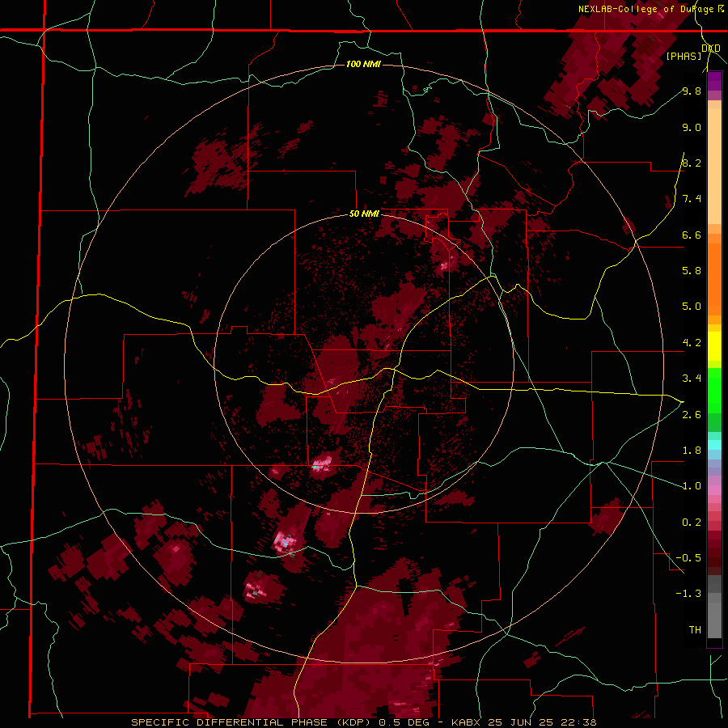
Task: Click the -1.3 color scale value
Action: pos(688,594)
